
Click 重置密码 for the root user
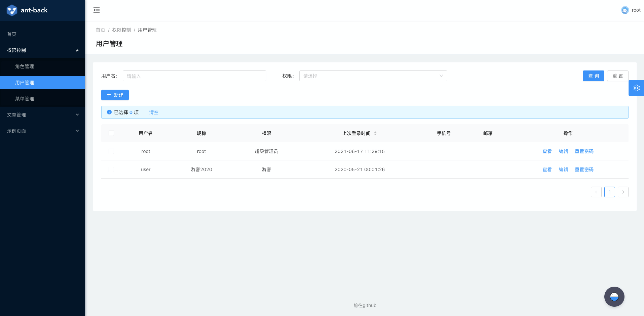(x=584, y=152)
